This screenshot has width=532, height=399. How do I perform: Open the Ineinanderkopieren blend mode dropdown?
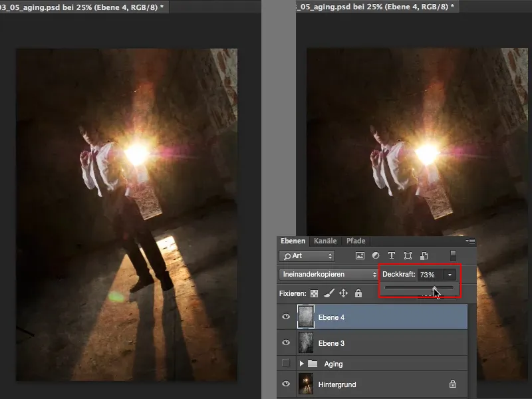pos(326,274)
